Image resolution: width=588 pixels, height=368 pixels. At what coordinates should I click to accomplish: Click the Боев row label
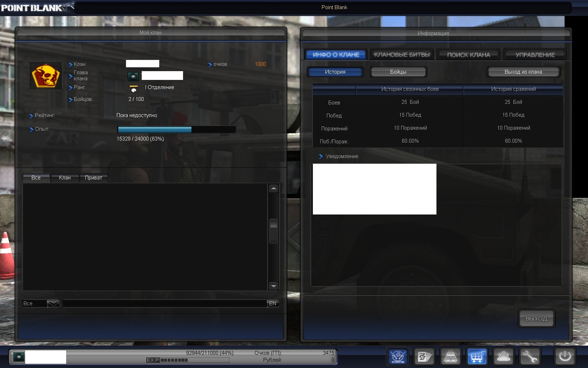(x=334, y=103)
